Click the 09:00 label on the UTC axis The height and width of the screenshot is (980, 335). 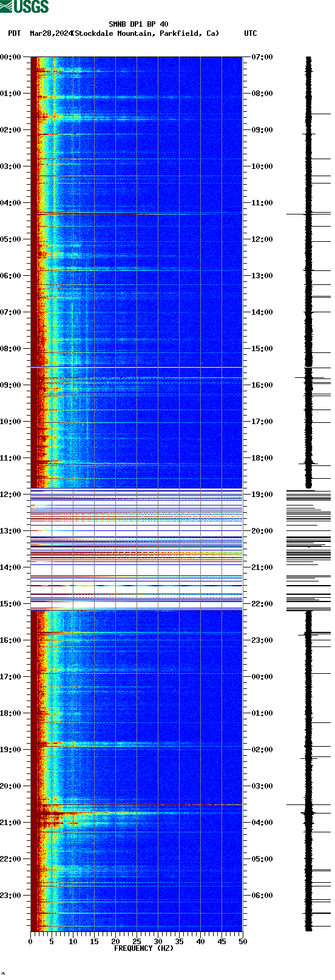coord(262,130)
